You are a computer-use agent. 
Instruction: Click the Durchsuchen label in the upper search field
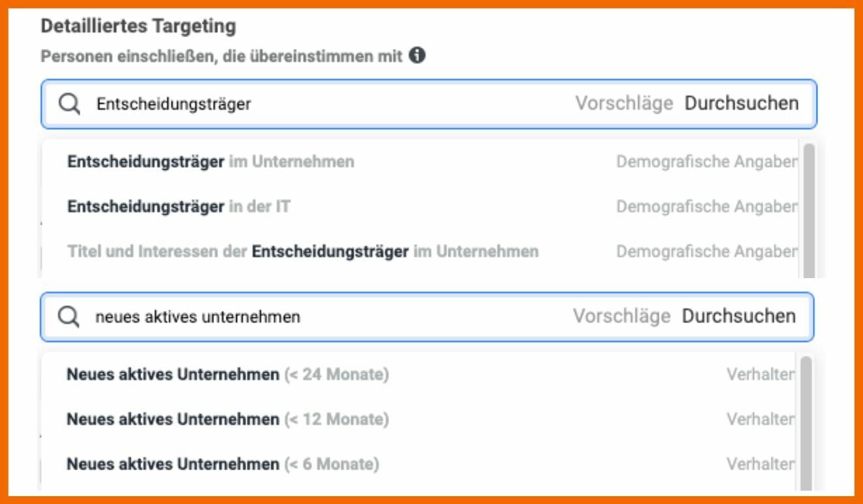click(740, 103)
